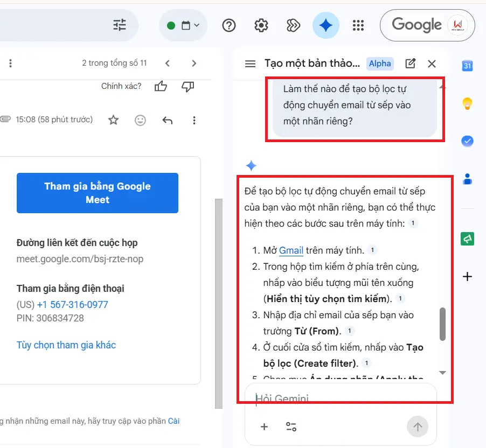Screen dimensions: 486x448
Task: Click the plus attach button in Gemini prompt
Action: coord(264,426)
